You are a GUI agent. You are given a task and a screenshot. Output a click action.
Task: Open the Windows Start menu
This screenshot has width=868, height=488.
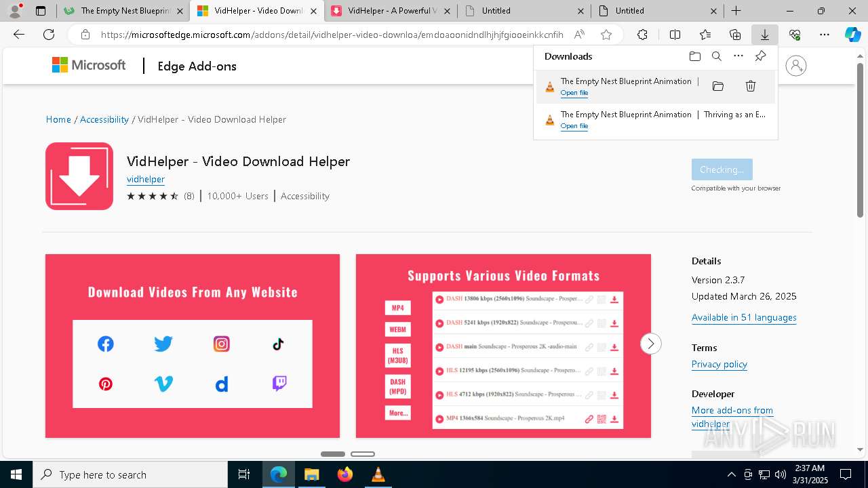tap(16, 474)
